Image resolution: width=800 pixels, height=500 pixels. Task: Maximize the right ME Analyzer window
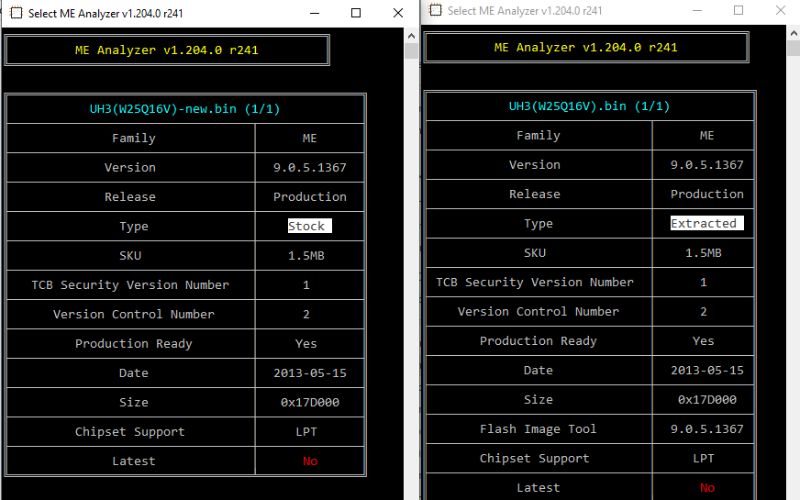tap(738, 10)
